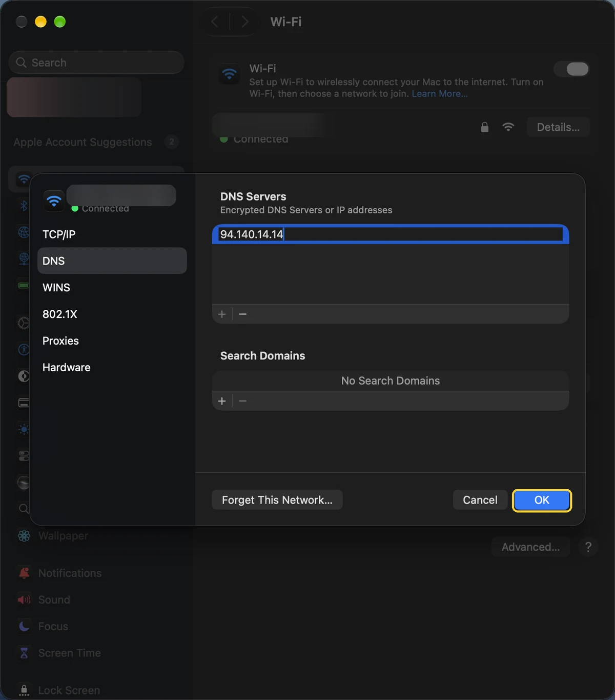The height and width of the screenshot is (700, 615).
Task: Open Screen Time settings
Action: [x=70, y=653]
